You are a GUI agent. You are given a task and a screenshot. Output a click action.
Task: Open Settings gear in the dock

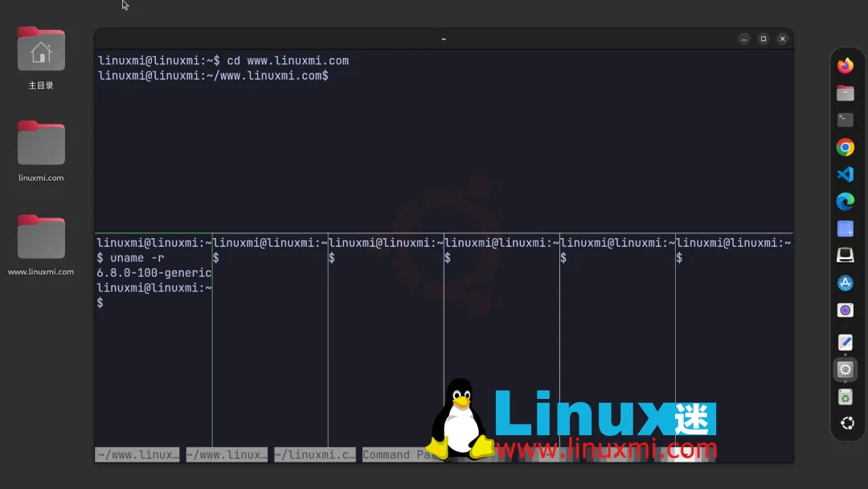click(x=845, y=369)
